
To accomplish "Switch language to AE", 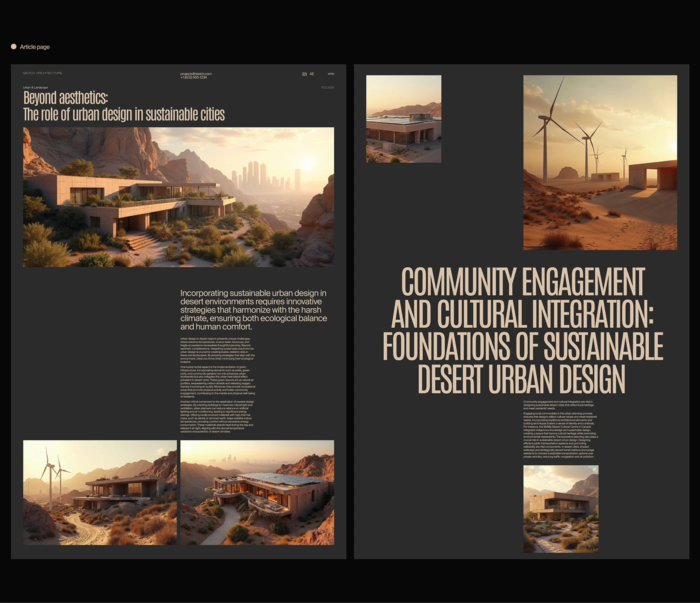I will point(312,74).
